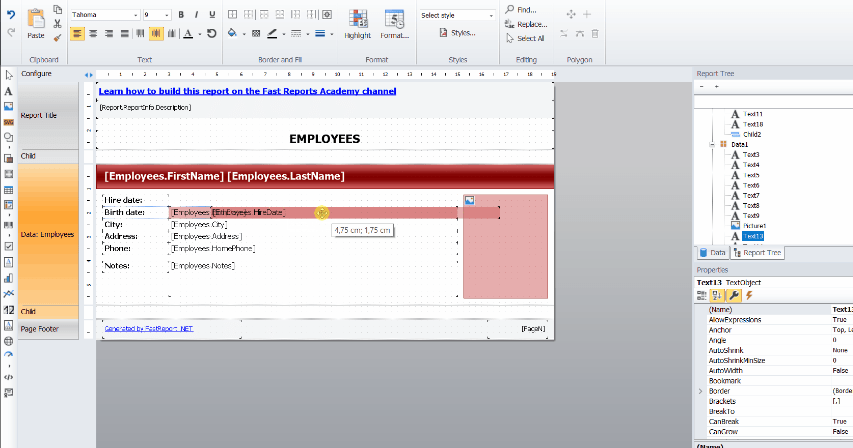This screenshot has height=448, width=853.
Task: Click the border properties icon
Action: tap(327, 15)
